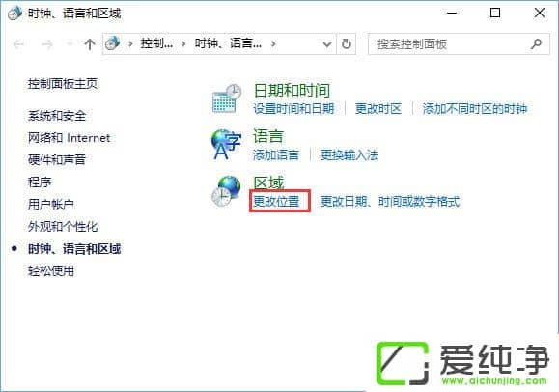Open the recent locations dropdown arrow

point(70,44)
